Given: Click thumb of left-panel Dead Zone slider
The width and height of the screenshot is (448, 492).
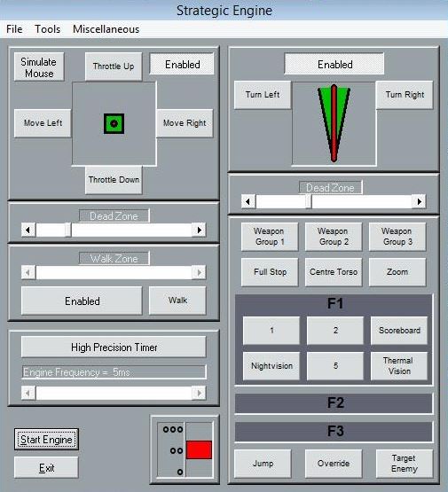Looking at the screenshot, I should pyautogui.click(x=67, y=230).
